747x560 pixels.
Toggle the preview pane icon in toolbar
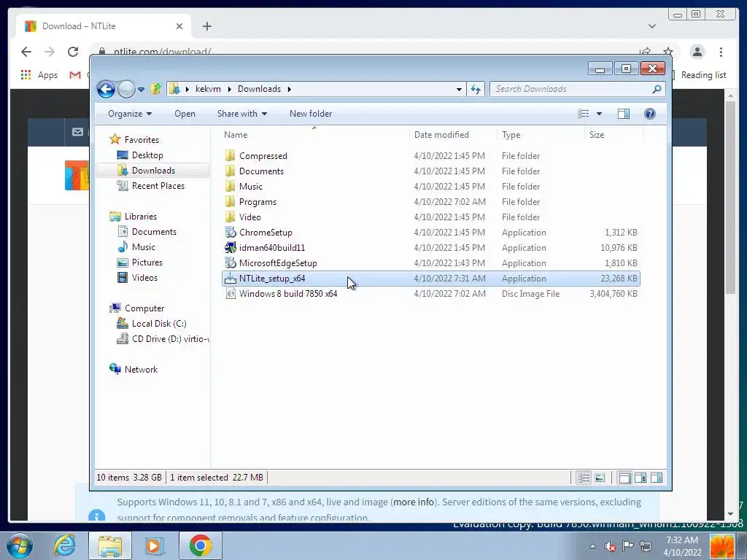624,114
